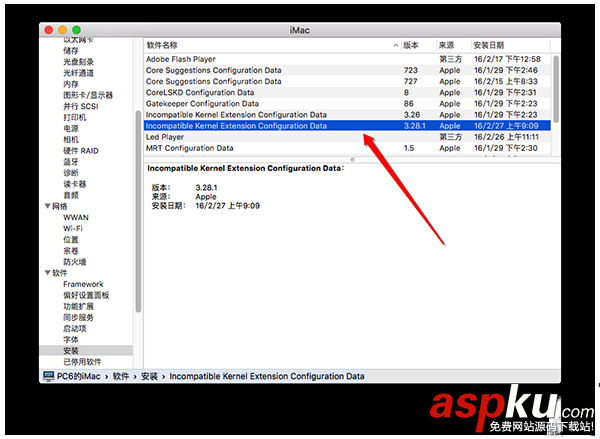Collapse the 软件 section triangle
The height and width of the screenshot is (439, 600).
click(47, 273)
